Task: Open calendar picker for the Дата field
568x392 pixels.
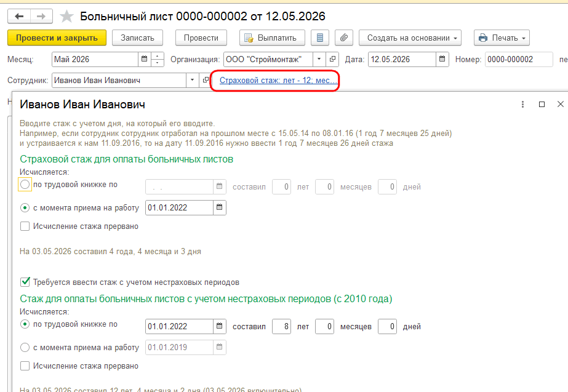Action: [x=442, y=59]
